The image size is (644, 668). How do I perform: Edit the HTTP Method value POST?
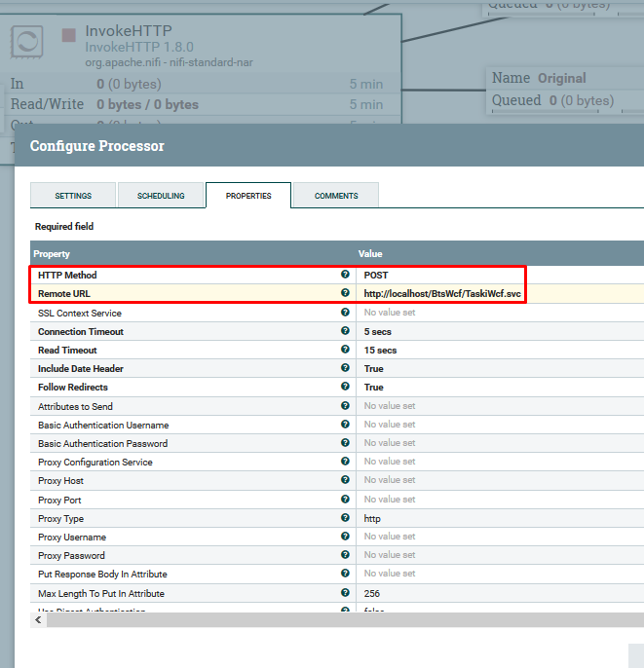point(376,276)
